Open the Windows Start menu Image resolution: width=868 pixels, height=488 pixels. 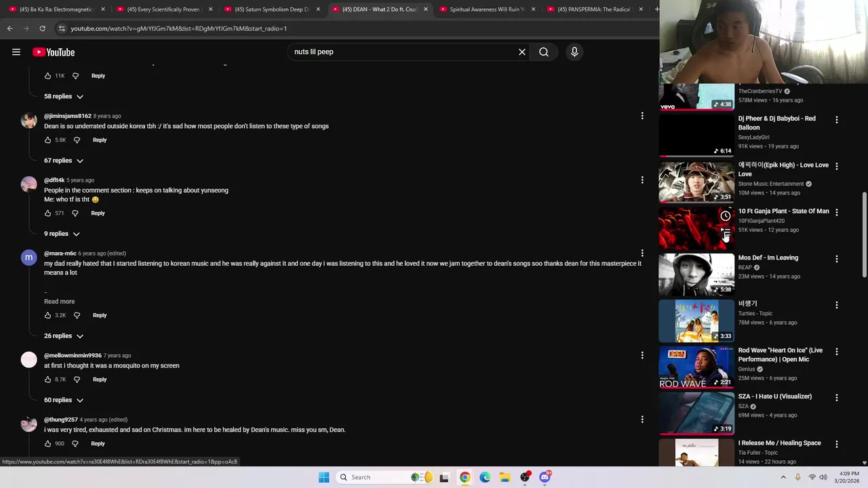tap(323, 477)
